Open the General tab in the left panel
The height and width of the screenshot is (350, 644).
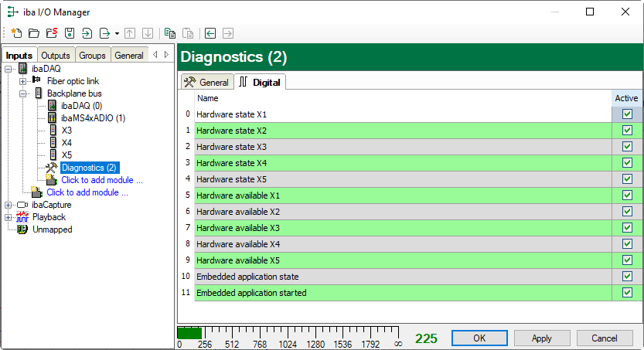click(x=129, y=56)
